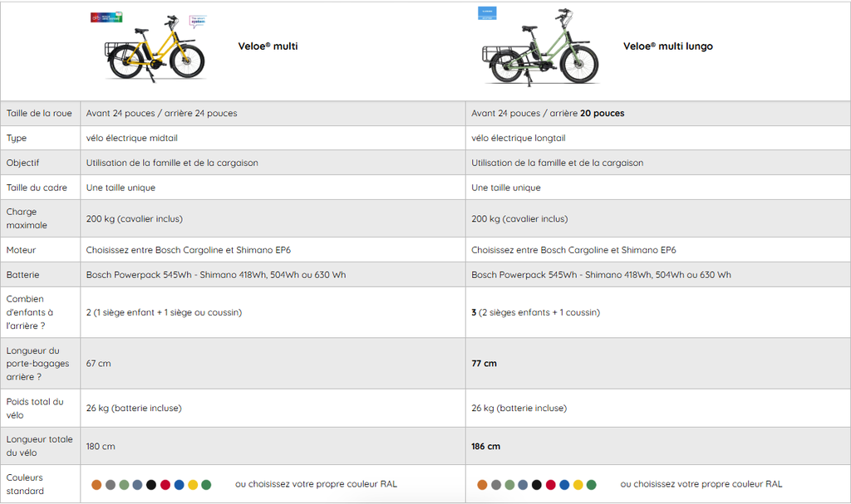Click the colorful award badge above yellow bike

click(106, 17)
